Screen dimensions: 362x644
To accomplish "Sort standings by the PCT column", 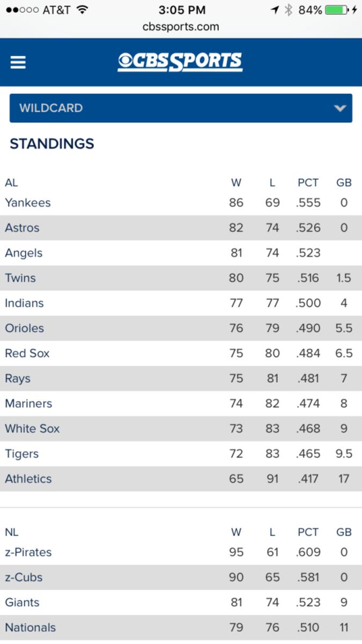I will click(x=308, y=182).
